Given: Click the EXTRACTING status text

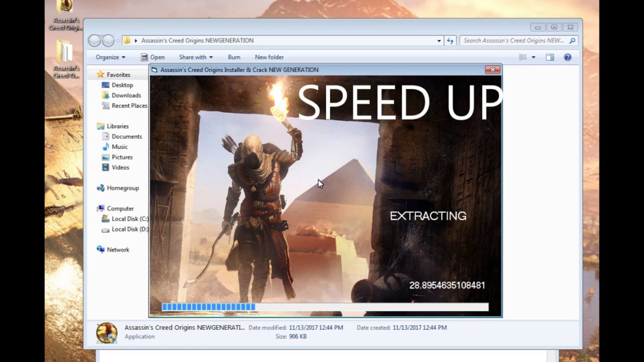Looking at the screenshot, I should pos(428,216).
